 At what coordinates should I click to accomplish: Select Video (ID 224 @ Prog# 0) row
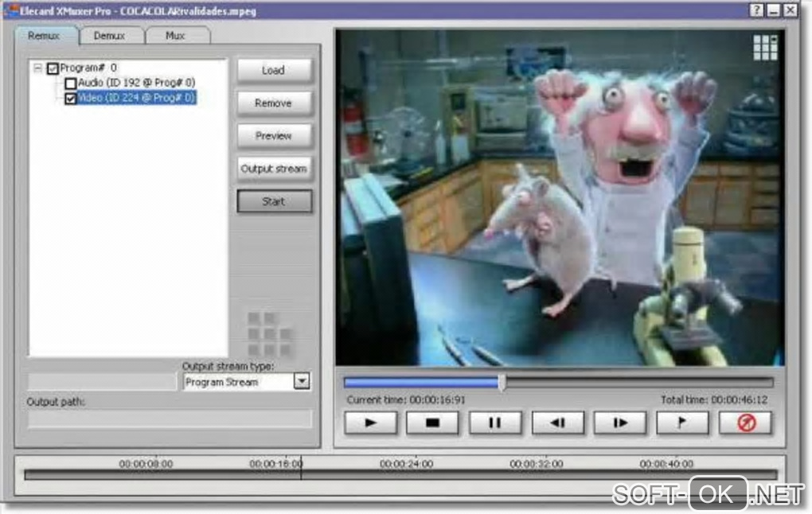[x=137, y=98]
